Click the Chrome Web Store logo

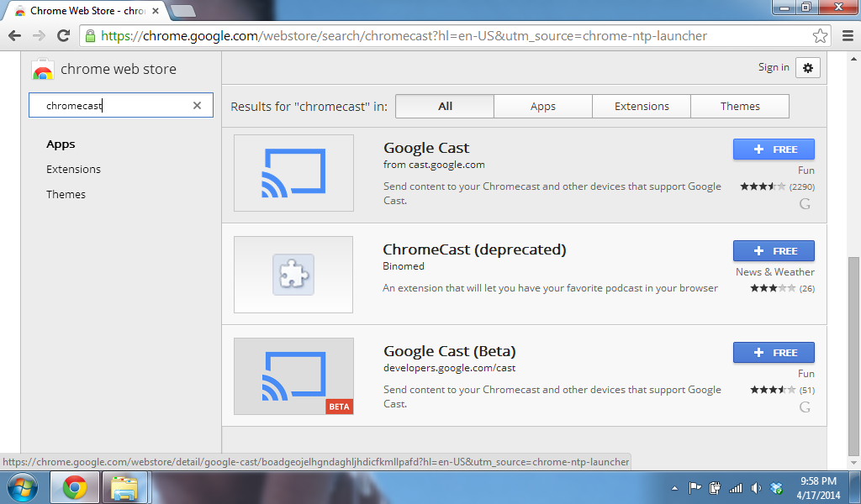(43, 70)
